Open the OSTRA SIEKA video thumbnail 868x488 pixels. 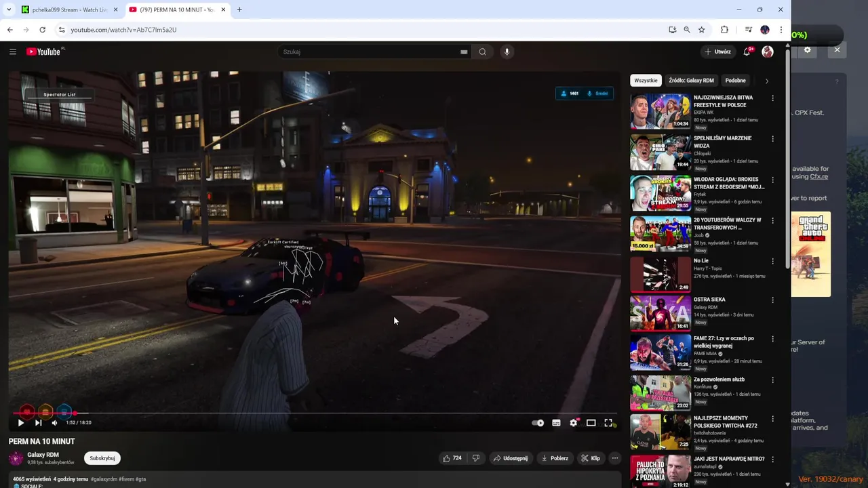point(660,313)
